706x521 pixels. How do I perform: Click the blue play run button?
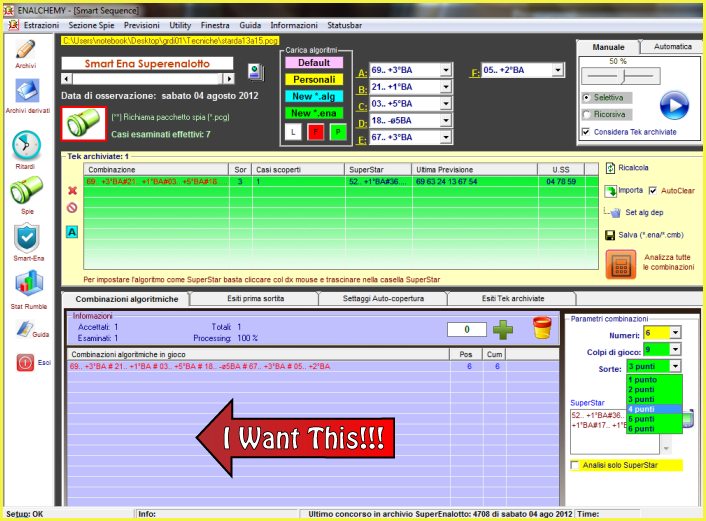point(674,105)
